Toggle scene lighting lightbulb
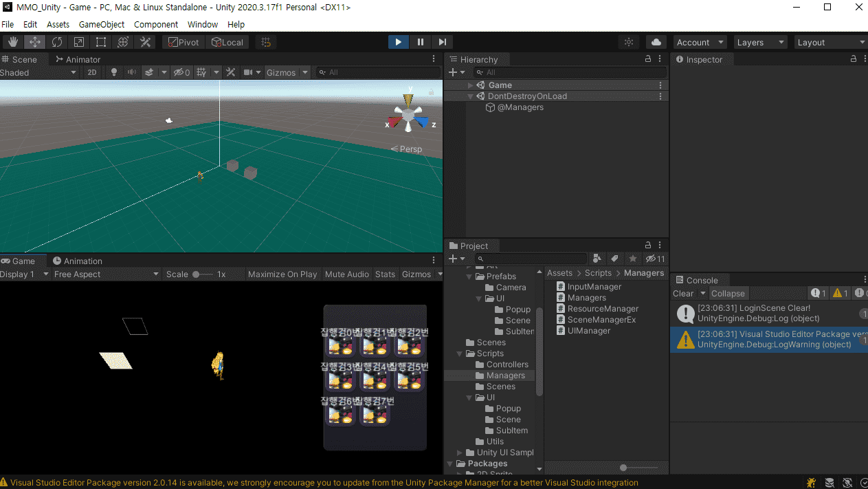This screenshot has width=868, height=489. [x=114, y=72]
